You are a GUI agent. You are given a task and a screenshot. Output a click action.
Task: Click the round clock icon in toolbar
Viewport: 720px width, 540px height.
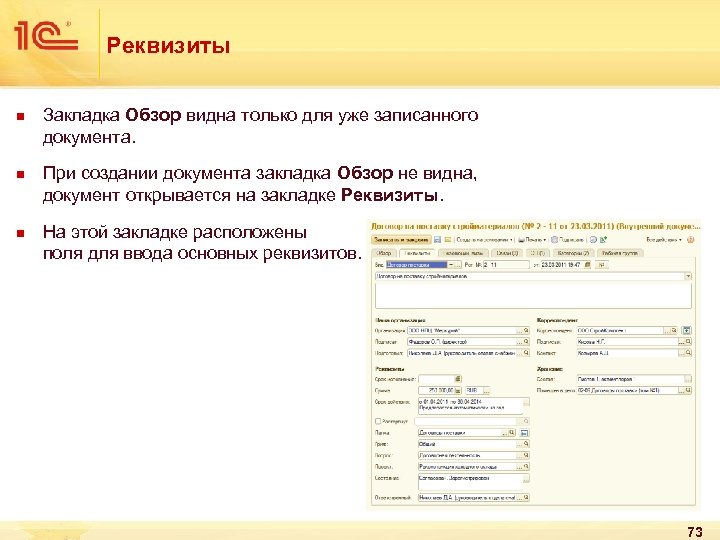coord(593,240)
